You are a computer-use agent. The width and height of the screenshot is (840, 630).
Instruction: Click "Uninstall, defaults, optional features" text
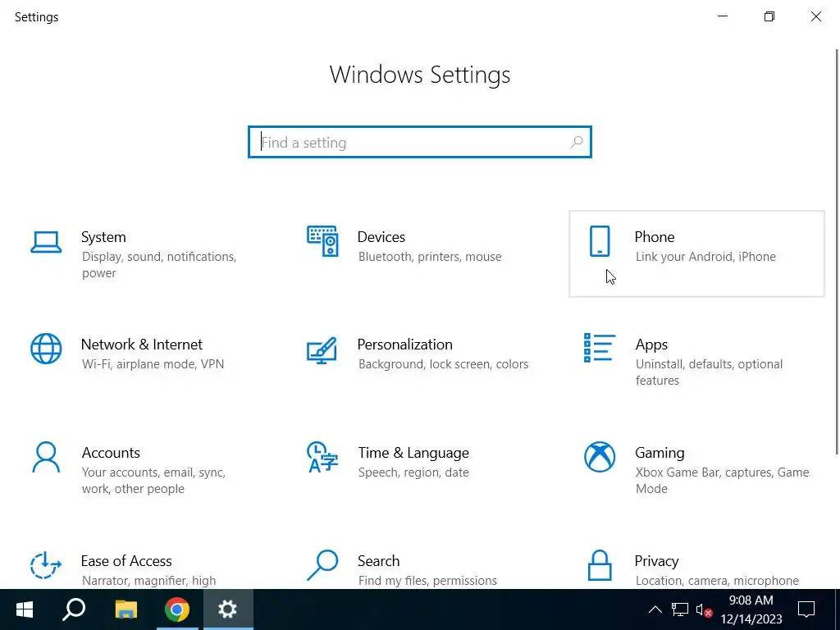[709, 372]
